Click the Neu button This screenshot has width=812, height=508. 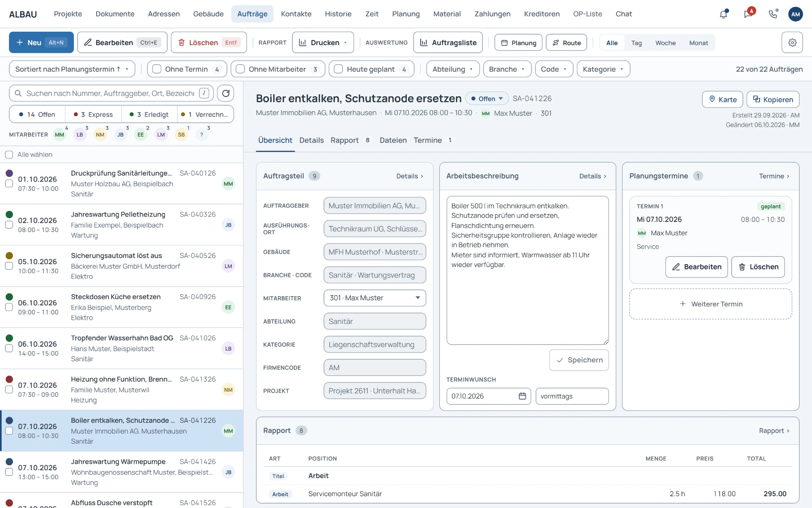tap(41, 43)
